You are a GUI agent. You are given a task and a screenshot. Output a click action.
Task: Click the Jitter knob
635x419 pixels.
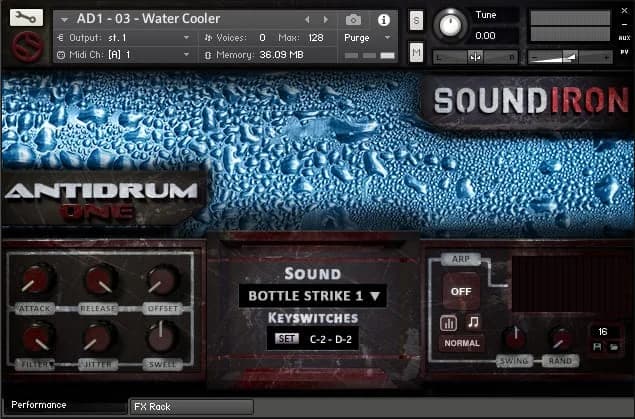98,337
